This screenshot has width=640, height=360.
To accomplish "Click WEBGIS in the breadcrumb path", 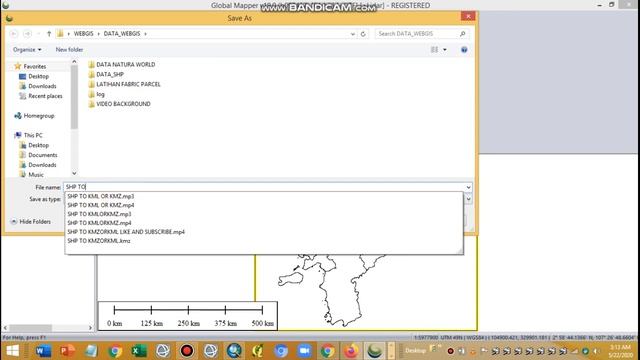I will point(83,33).
